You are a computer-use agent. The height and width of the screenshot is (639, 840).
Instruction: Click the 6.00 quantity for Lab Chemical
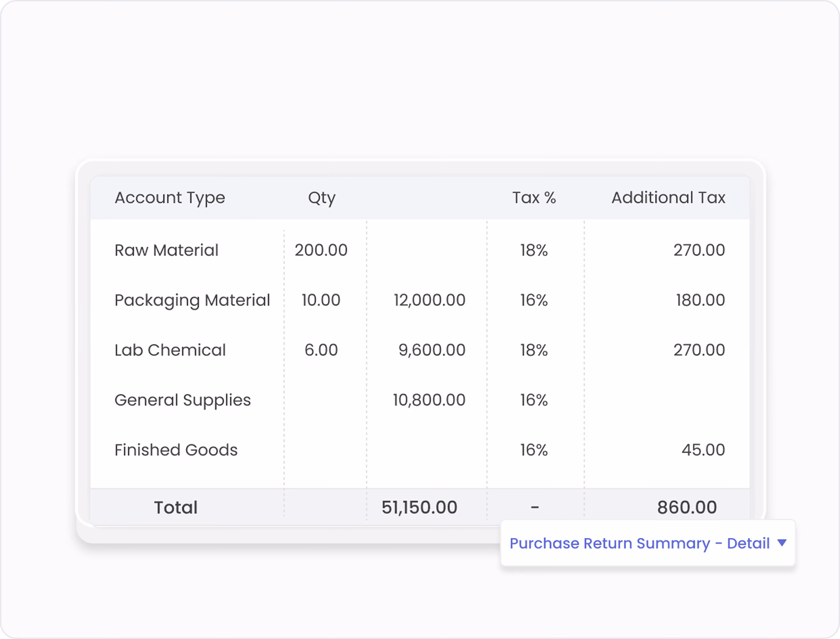[x=321, y=350]
